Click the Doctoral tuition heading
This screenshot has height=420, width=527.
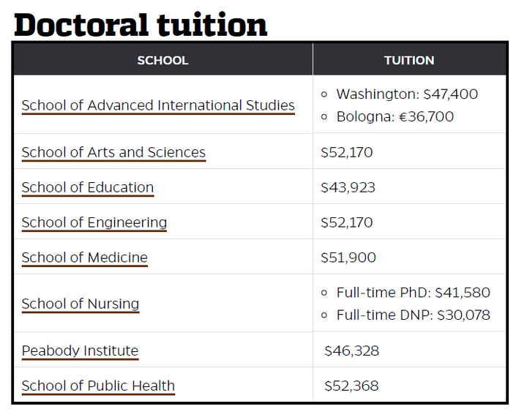click(141, 24)
